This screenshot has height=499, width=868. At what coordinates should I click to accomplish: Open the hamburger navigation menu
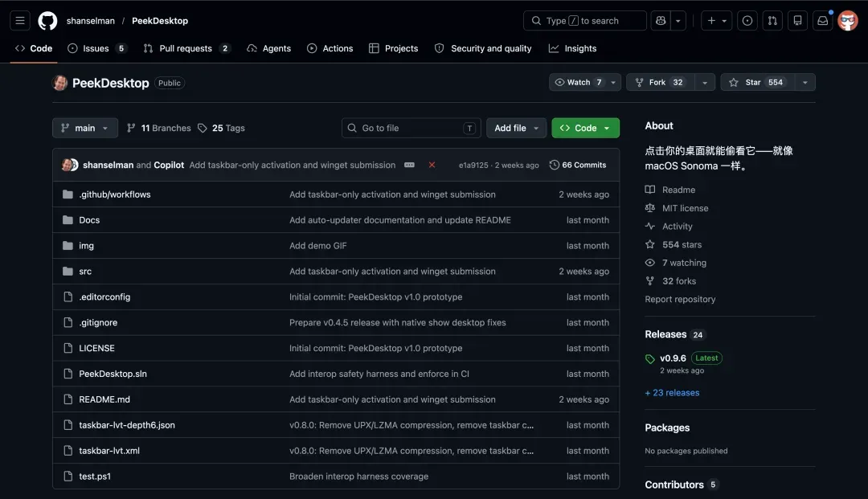(x=20, y=20)
